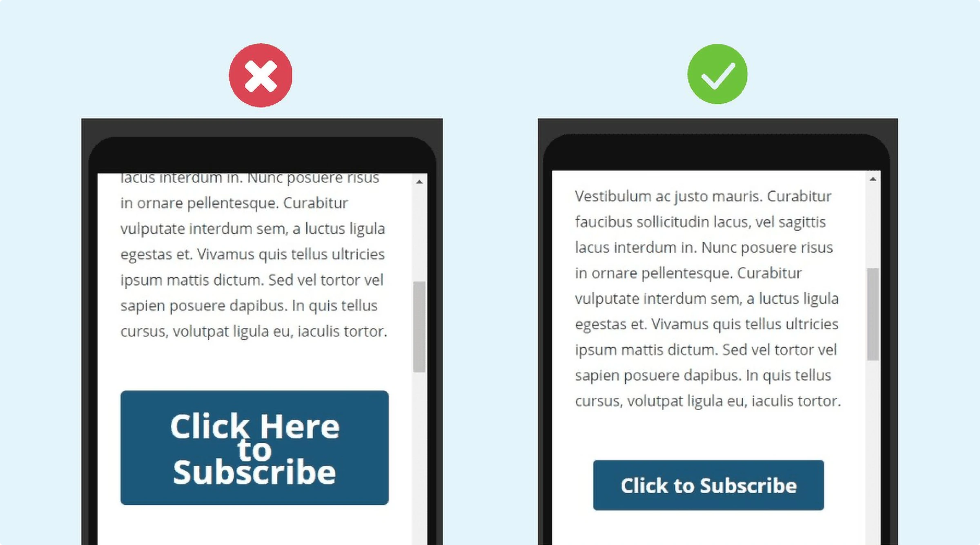Click the red X icon on left
This screenshot has width=980, height=545.
pos(262,76)
